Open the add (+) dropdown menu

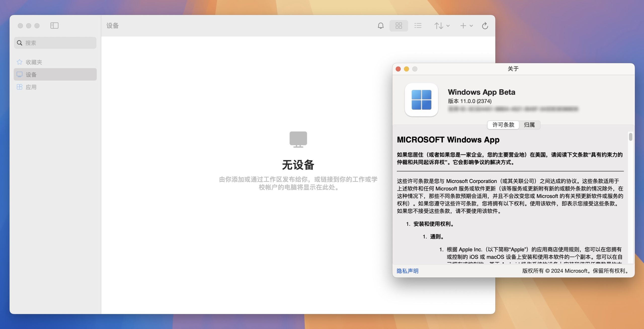pyautogui.click(x=466, y=26)
